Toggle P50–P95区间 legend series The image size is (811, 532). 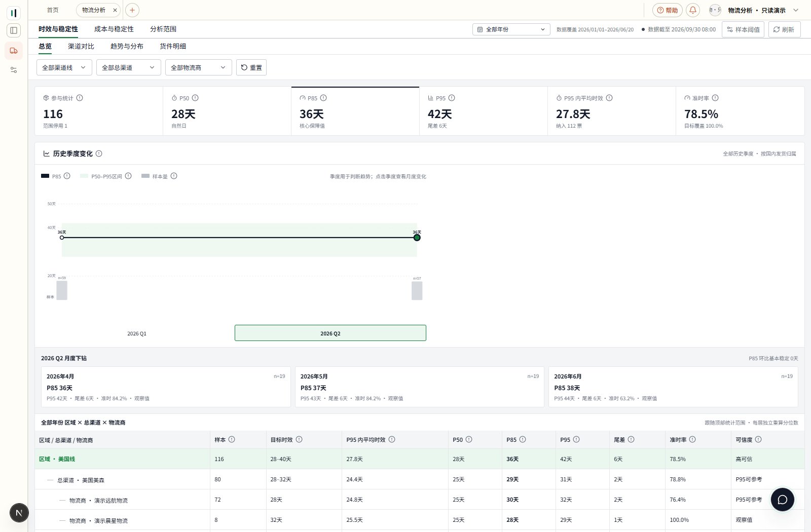coord(101,176)
